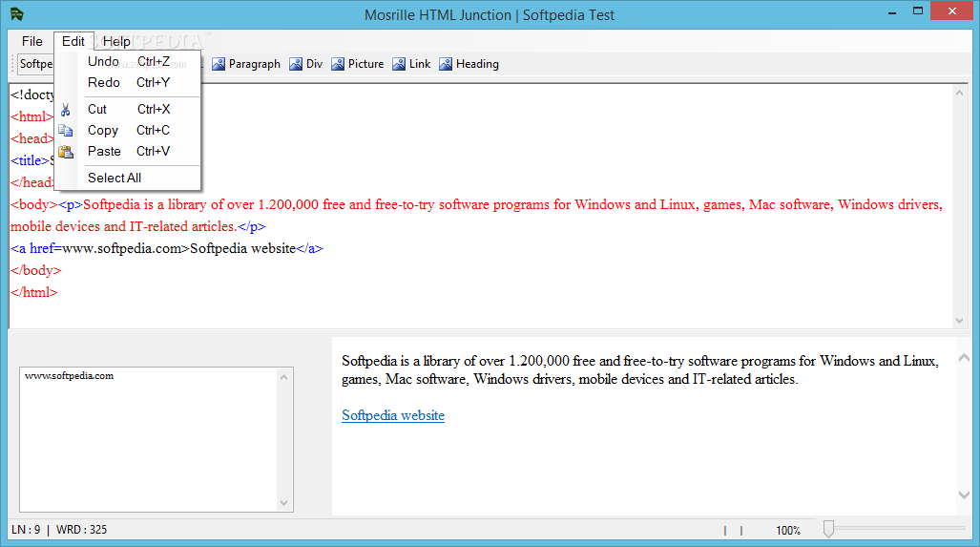Maximize the HTML Junction window

click(x=918, y=11)
